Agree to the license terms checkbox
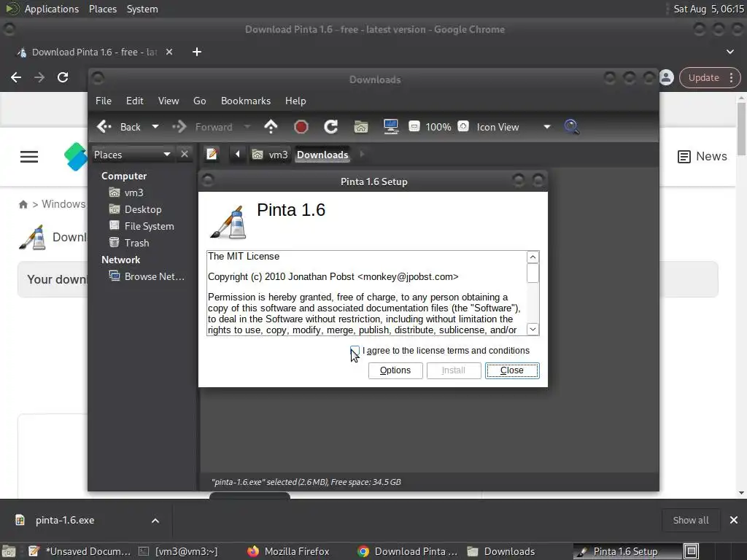This screenshot has height=560, width=747. click(355, 351)
